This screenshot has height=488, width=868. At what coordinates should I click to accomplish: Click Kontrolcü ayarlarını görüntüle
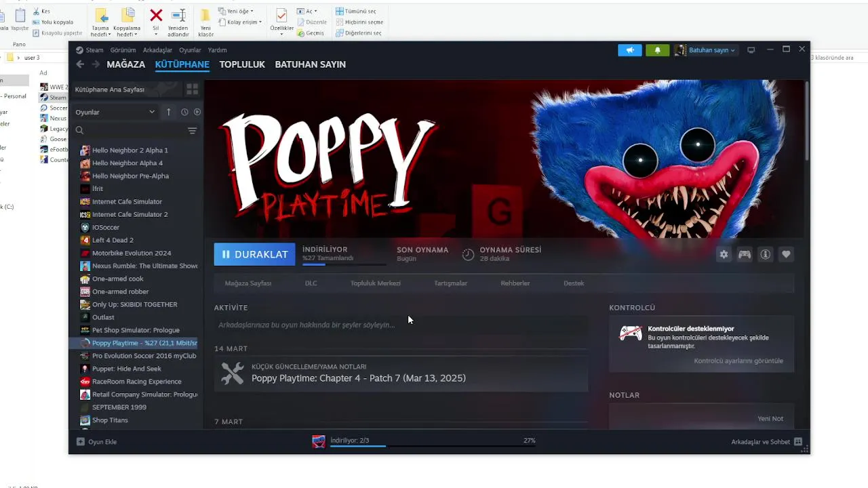738,361
